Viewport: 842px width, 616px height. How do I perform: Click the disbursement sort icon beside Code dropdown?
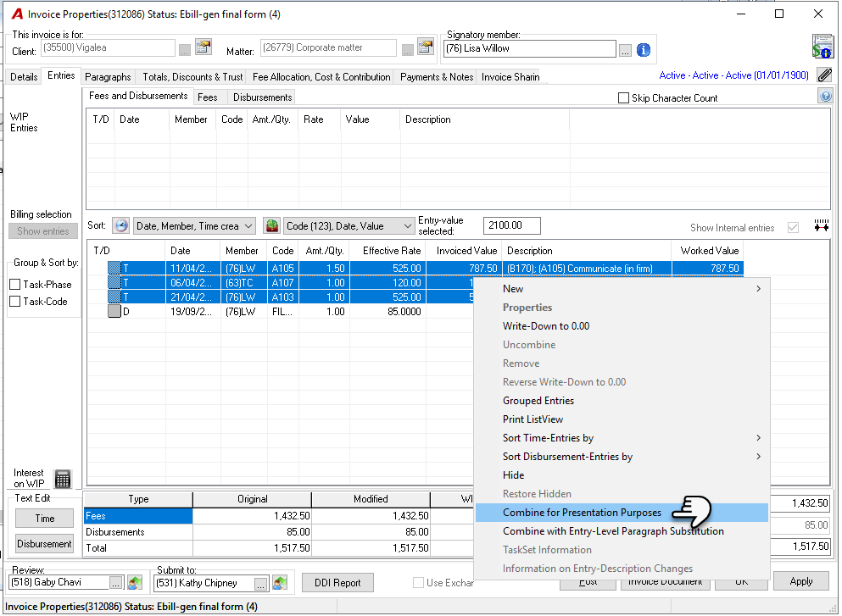[x=272, y=226]
